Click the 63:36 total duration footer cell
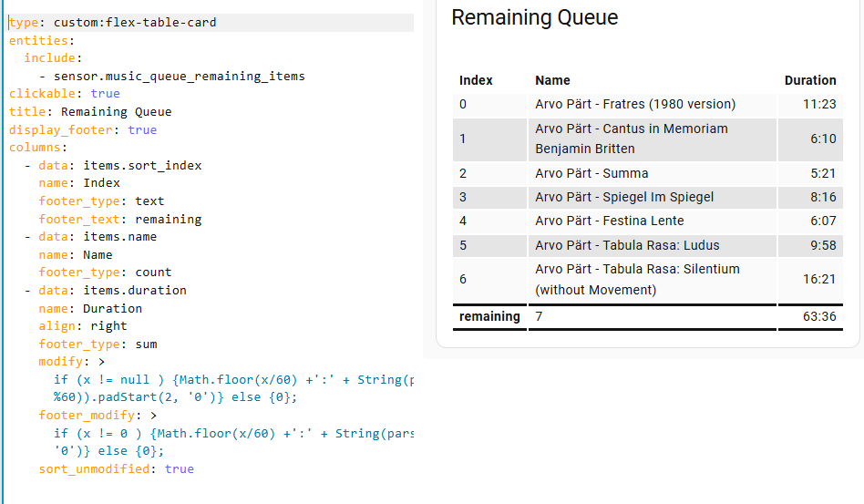 819,316
